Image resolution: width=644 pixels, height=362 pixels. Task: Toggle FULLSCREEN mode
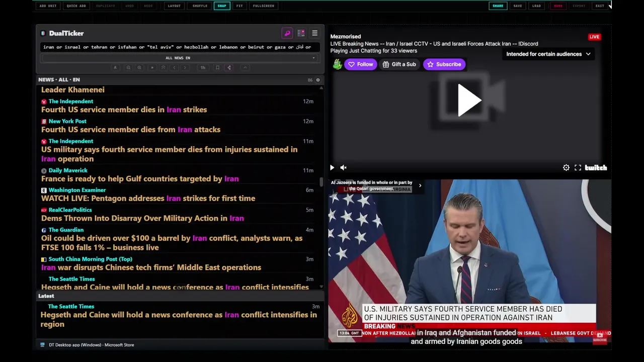pyautogui.click(x=264, y=6)
